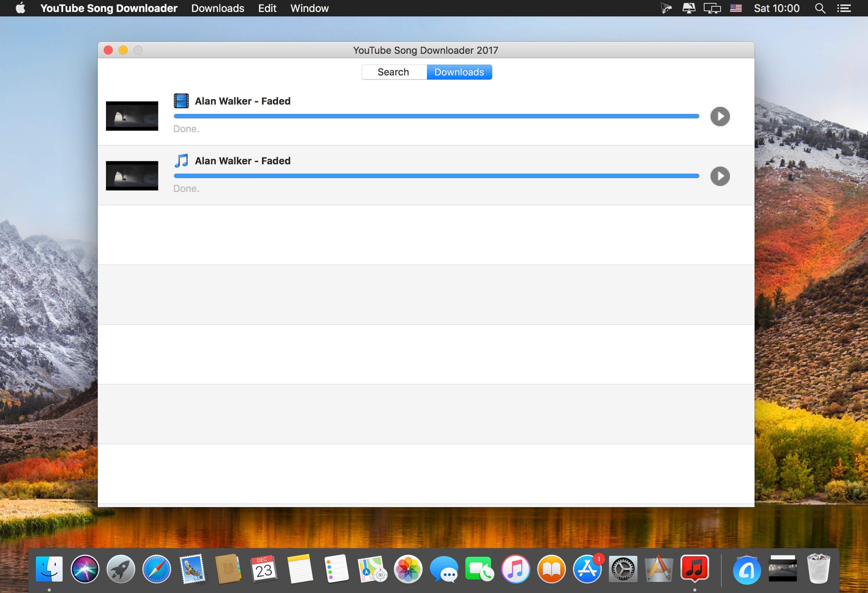Play the Alan Walker - Faded audio download
The width and height of the screenshot is (868, 593).
click(x=720, y=176)
